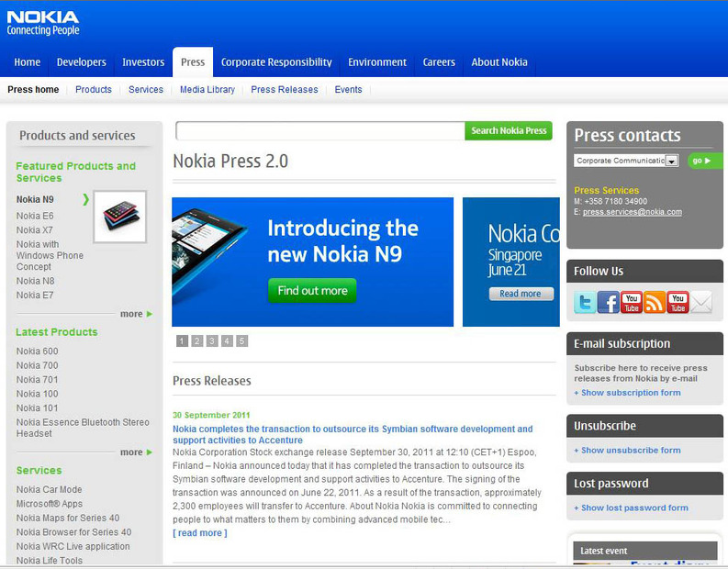Screen dimensions: 728x569
Task: Click the first YouTube icon next to Facebook
Action: 631,303
